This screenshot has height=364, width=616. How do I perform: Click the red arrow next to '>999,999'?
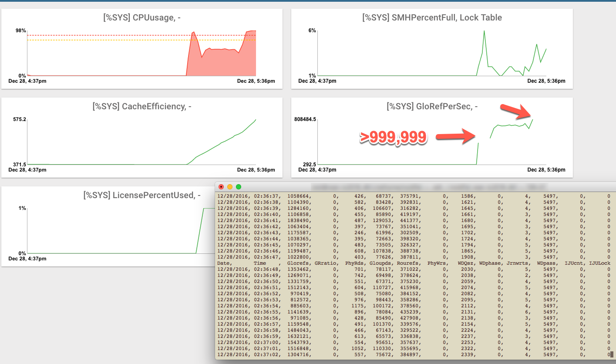(456, 136)
